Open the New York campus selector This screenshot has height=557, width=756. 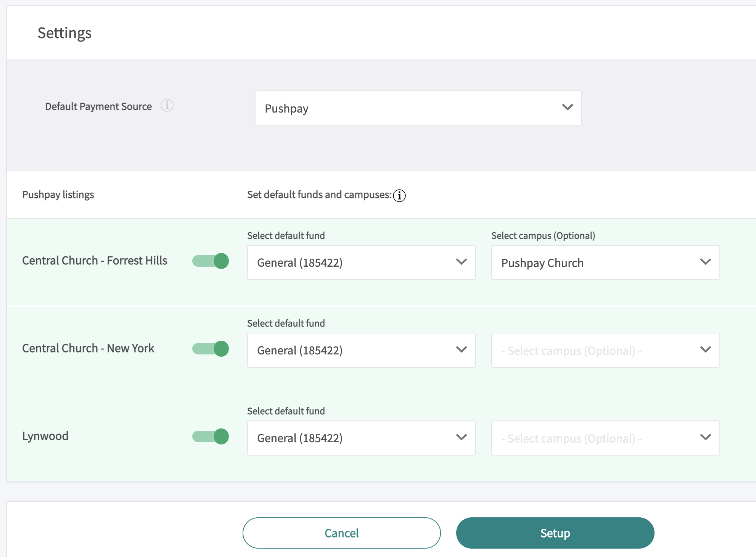605,350
